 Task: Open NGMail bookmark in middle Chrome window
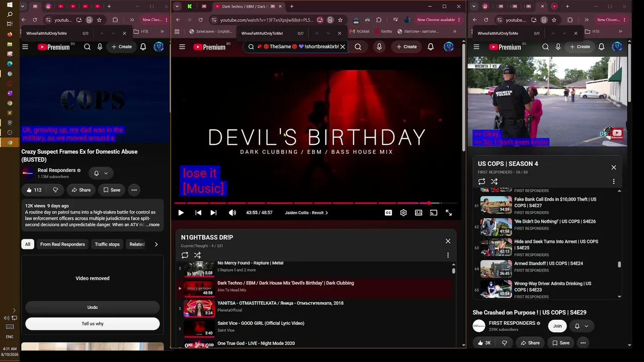(x=359, y=31)
